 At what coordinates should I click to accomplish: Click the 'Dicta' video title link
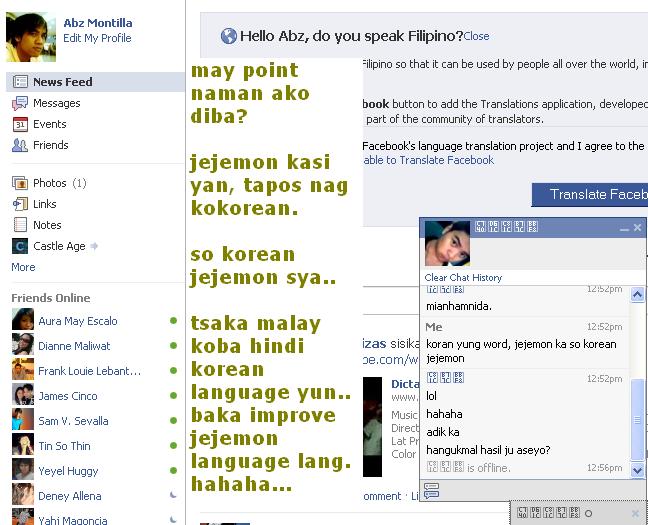click(405, 384)
